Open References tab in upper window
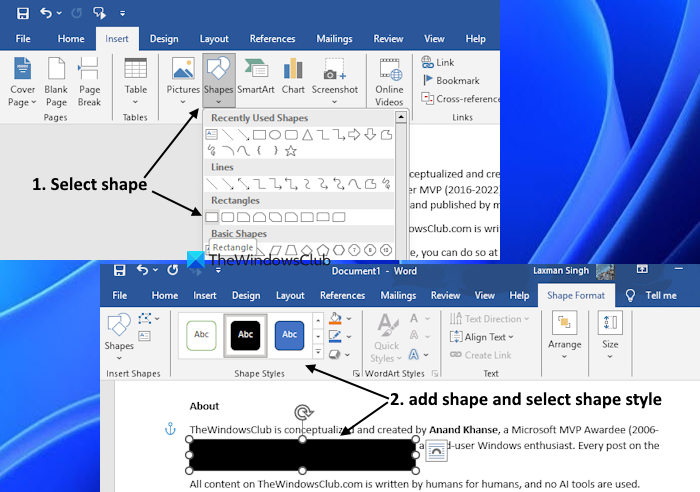This screenshot has height=492, width=700. pyautogui.click(x=272, y=39)
